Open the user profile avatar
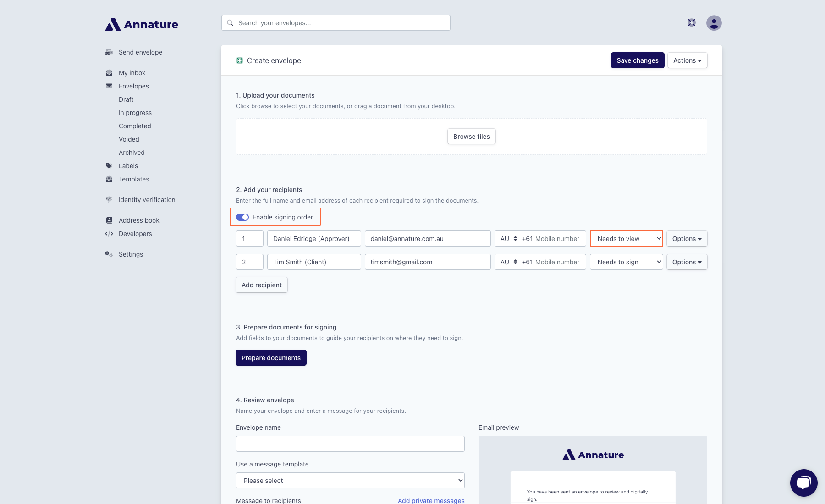825x504 pixels. click(x=714, y=23)
